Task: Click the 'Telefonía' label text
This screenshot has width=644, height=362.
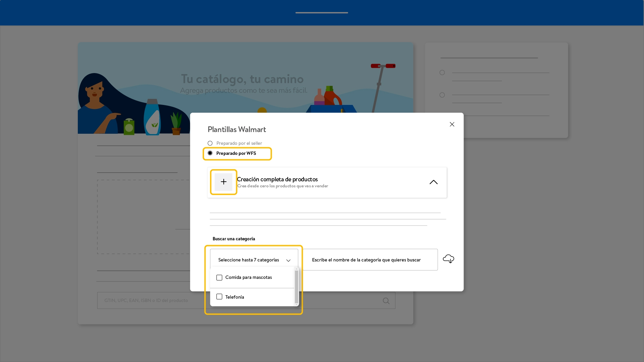Action: coord(235,297)
